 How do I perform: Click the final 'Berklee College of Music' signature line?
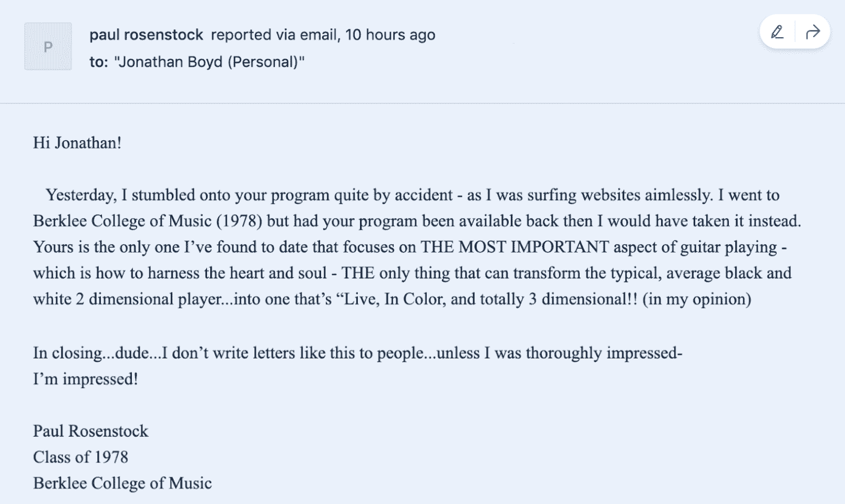[122, 483]
